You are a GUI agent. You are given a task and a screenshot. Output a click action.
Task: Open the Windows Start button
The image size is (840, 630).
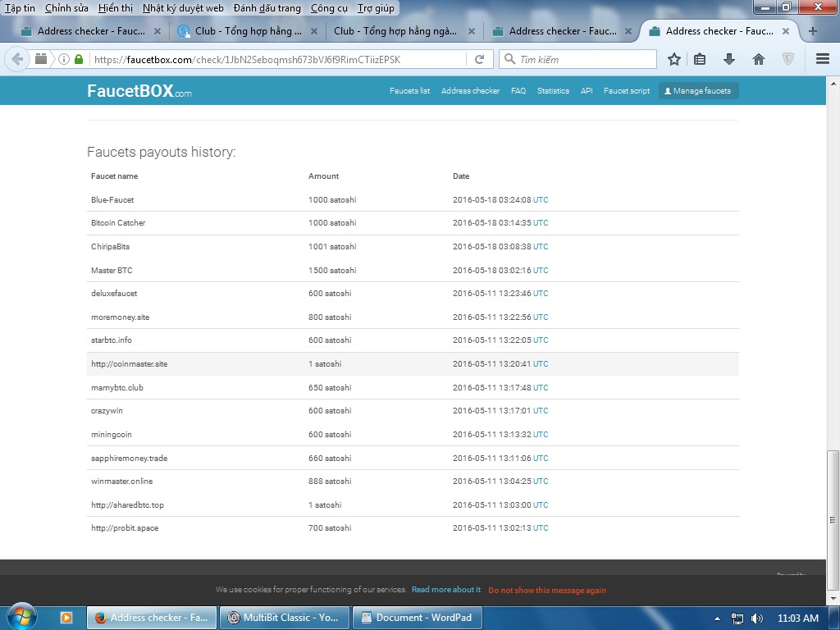coord(21,617)
